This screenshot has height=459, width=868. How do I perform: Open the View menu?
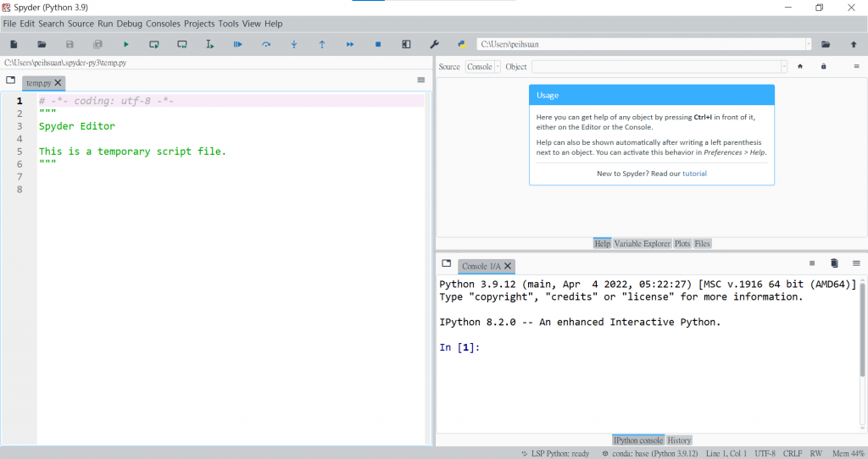click(x=251, y=24)
